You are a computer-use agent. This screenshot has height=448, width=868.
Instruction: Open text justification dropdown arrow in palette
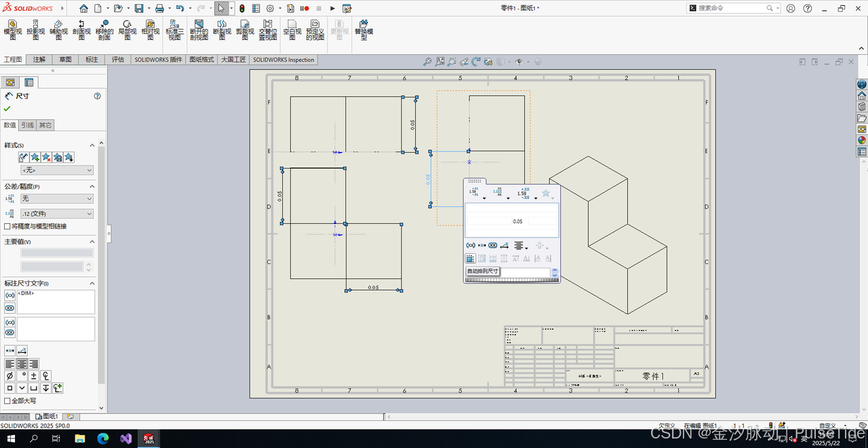coord(527,248)
